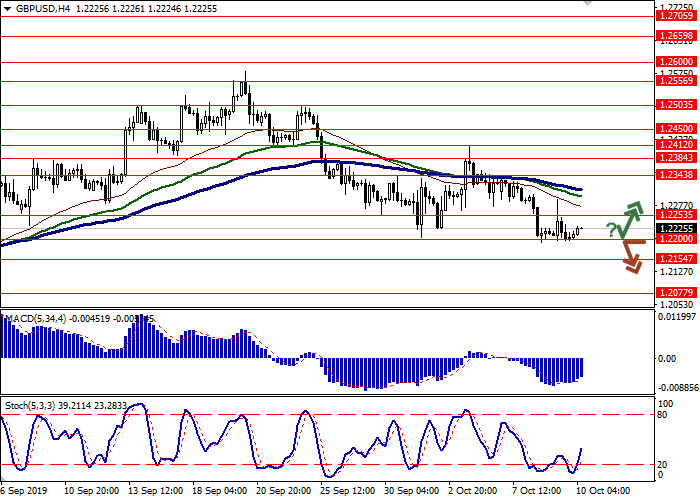Click the current price tag 1.22255
The height and width of the screenshot is (500, 700).
pos(676,229)
